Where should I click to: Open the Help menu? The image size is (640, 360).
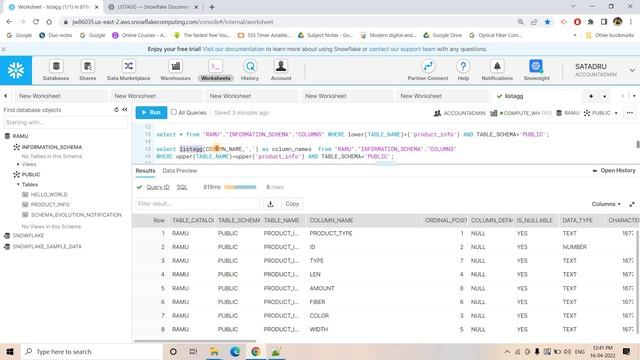(x=463, y=70)
